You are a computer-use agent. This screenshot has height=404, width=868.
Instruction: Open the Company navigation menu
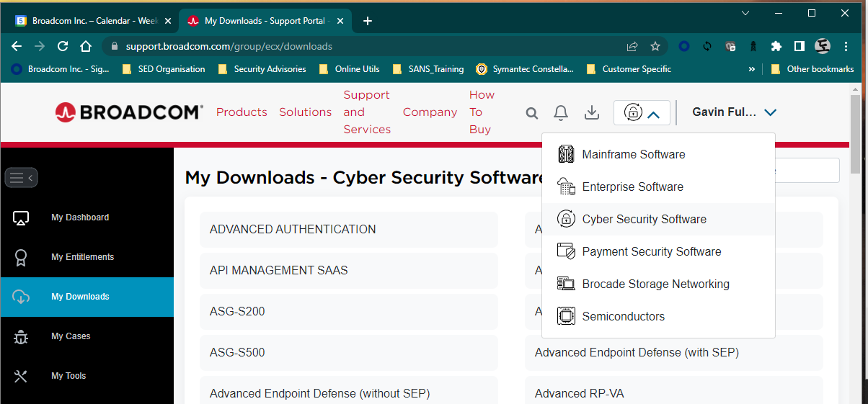pyautogui.click(x=430, y=112)
